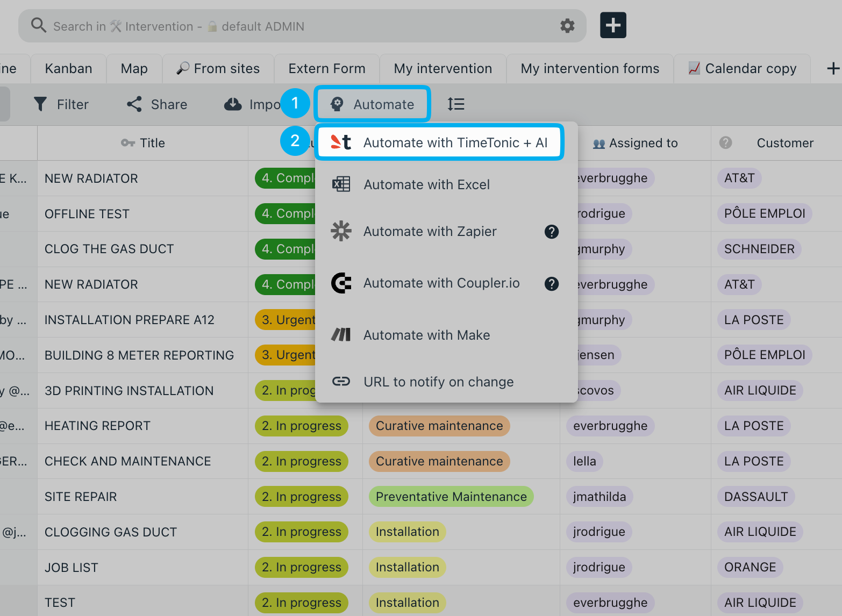Click the Make stripes logo icon
Viewport: 842px width, 616px height.
pos(341,335)
